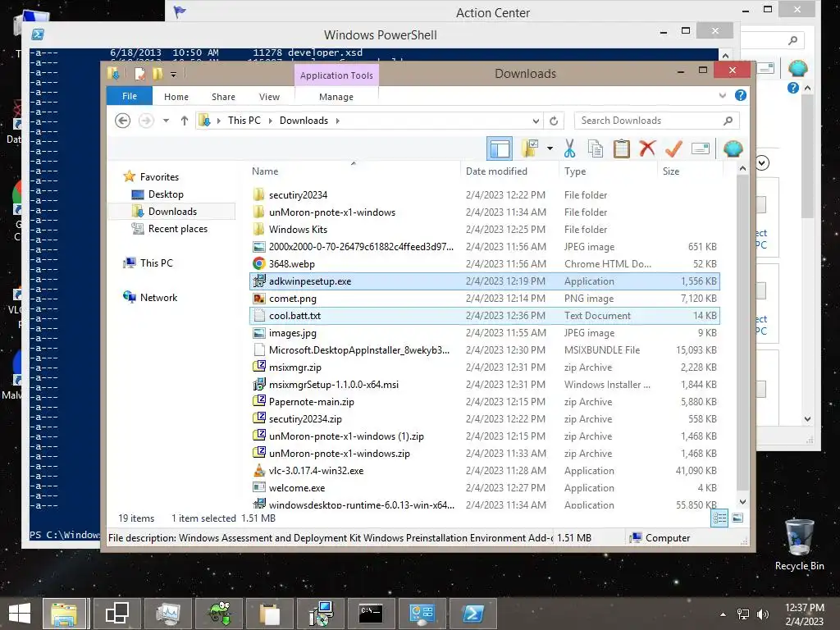Switch to details view button in status bar
This screenshot has width=840, height=630.
tap(719, 518)
